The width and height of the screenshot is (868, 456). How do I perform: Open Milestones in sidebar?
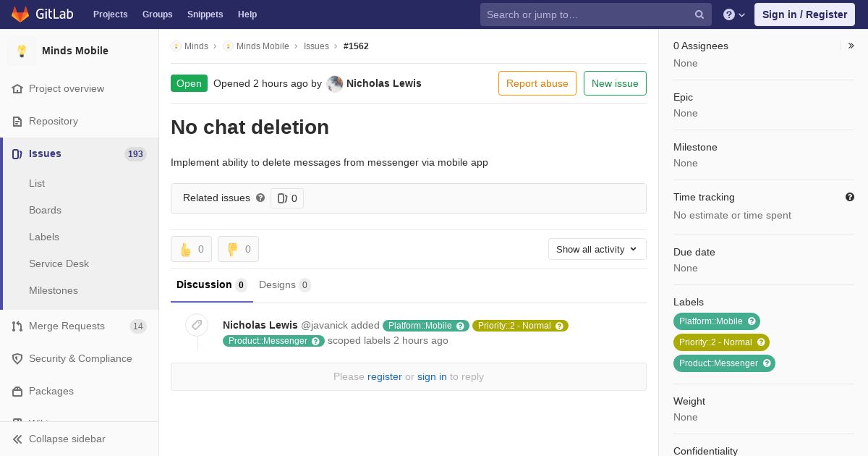click(54, 290)
